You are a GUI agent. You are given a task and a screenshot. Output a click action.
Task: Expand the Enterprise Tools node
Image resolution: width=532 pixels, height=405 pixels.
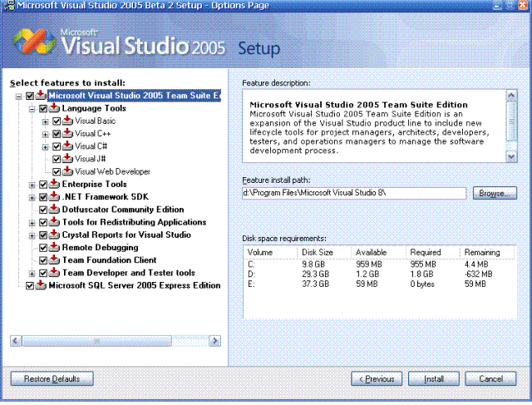[x=32, y=185]
